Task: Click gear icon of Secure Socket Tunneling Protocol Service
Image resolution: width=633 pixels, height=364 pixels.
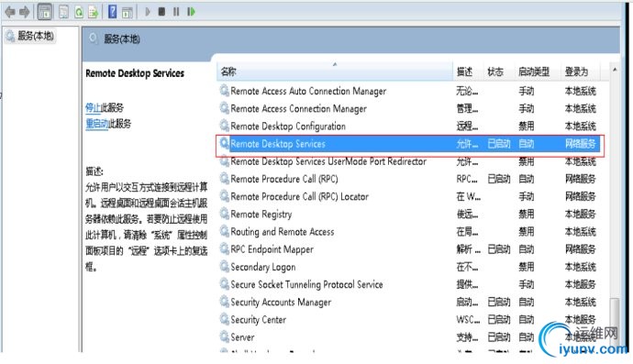Action: [224, 284]
